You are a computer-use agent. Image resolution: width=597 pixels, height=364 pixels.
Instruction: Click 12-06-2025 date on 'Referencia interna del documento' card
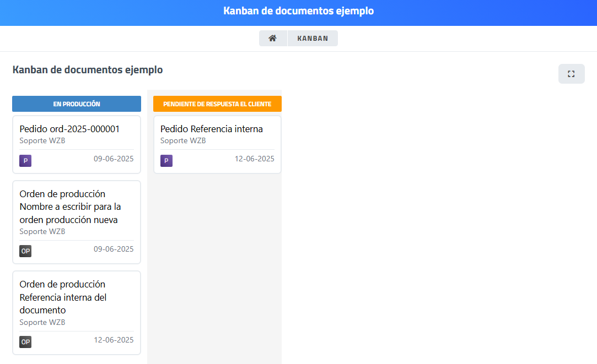(x=114, y=340)
